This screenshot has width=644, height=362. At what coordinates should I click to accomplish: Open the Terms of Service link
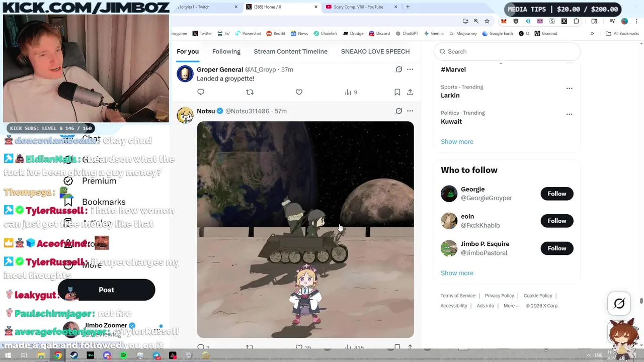pos(458,296)
